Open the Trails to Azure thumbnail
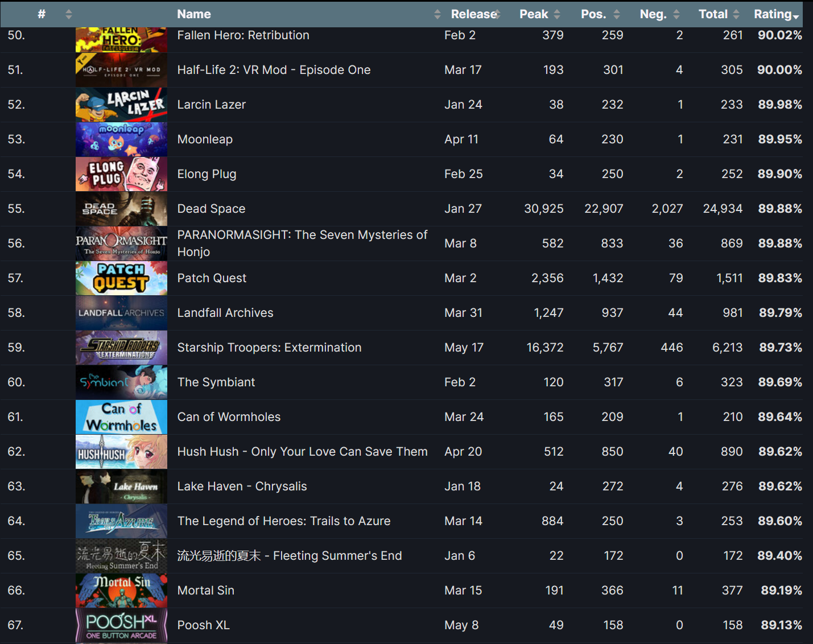 (121, 521)
